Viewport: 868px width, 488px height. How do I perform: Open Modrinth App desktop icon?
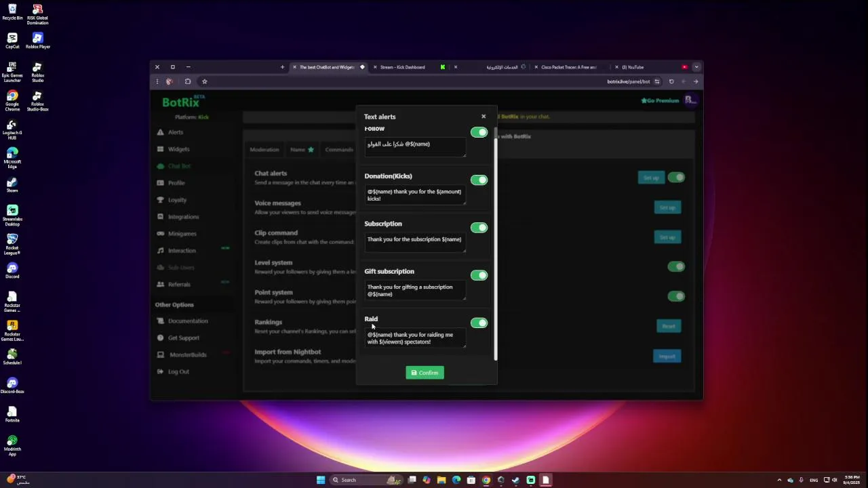click(x=12, y=445)
